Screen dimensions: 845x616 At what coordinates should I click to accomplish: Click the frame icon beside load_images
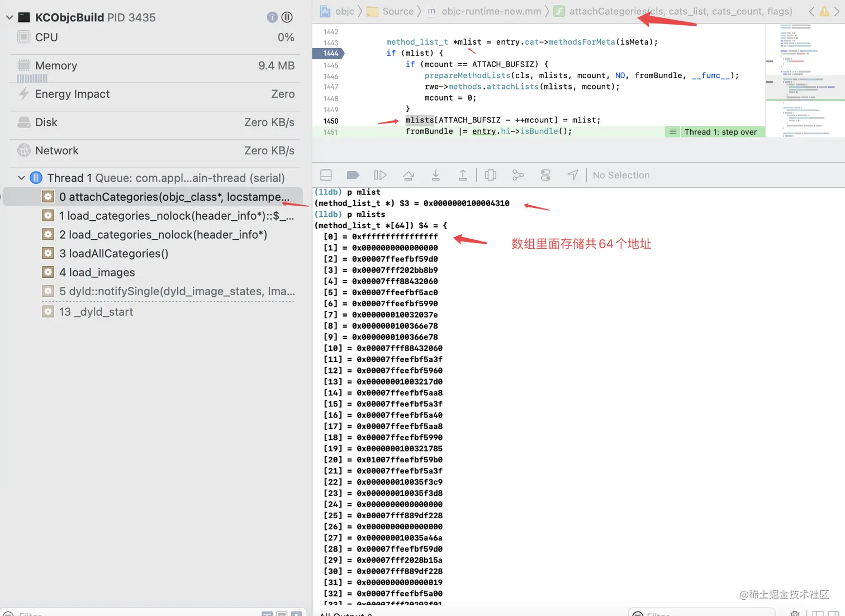pos(48,273)
